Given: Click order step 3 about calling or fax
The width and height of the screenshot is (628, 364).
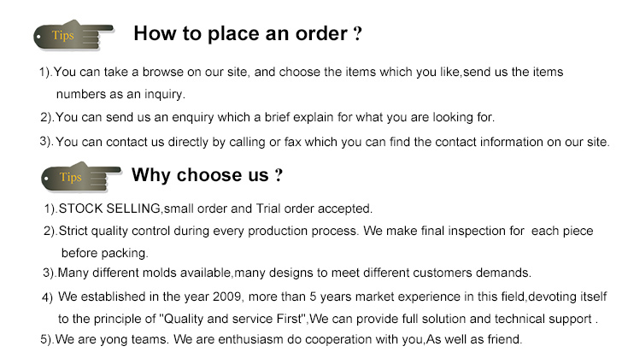Looking at the screenshot, I should [x=325, y=142].
